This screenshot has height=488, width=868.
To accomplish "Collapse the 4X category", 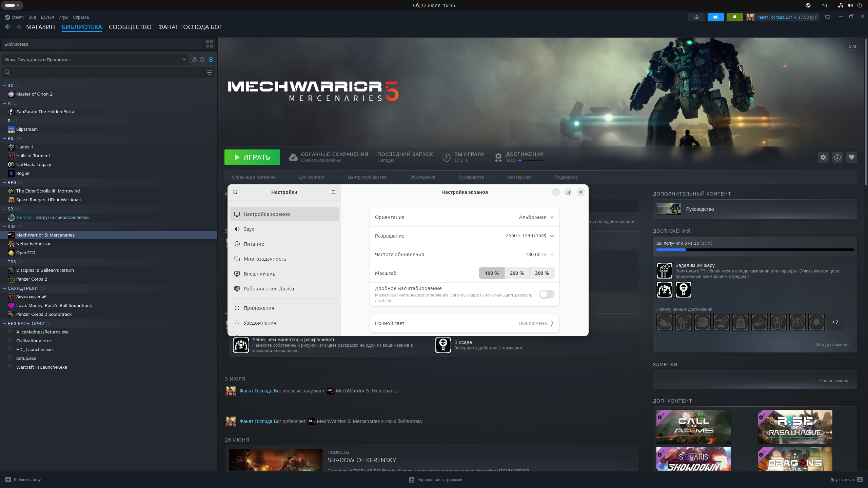I will tap(4, 86).
